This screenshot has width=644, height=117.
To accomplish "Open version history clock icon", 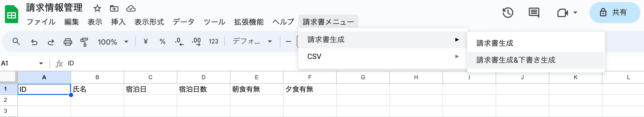I will click(x=508, y=13).
